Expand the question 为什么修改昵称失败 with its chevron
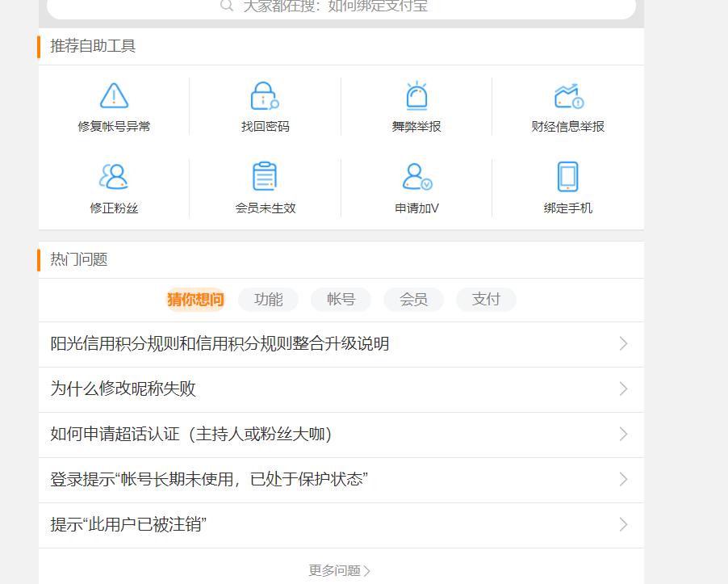The image size is (728, 584). pyautogui.click(x=623, y=389)
